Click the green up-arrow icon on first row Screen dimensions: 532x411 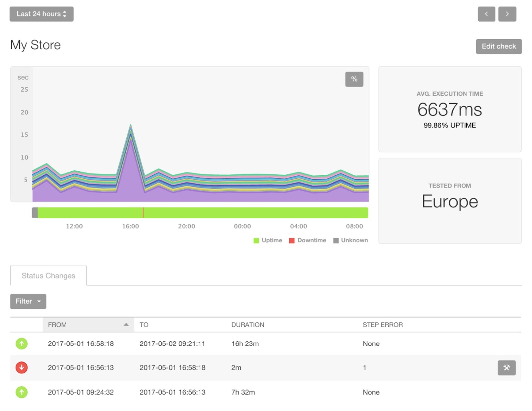pyautogui.click(x=22, y=343)
